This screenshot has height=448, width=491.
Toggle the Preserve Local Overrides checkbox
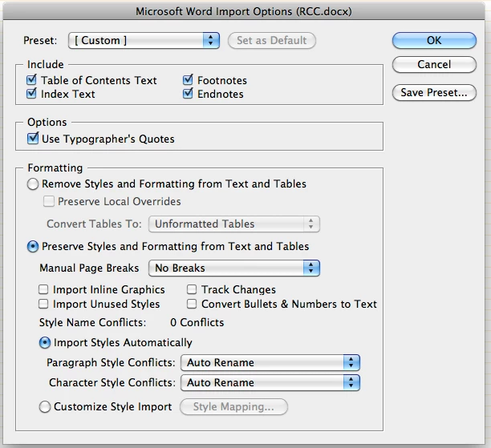[x=48, y=201]
